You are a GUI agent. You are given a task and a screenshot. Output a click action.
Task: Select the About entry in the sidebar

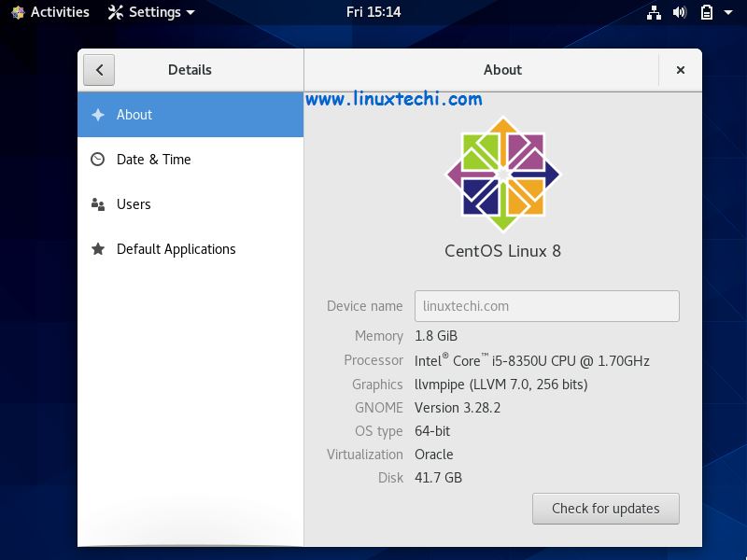pyautogui.click(x=134, y=115)
